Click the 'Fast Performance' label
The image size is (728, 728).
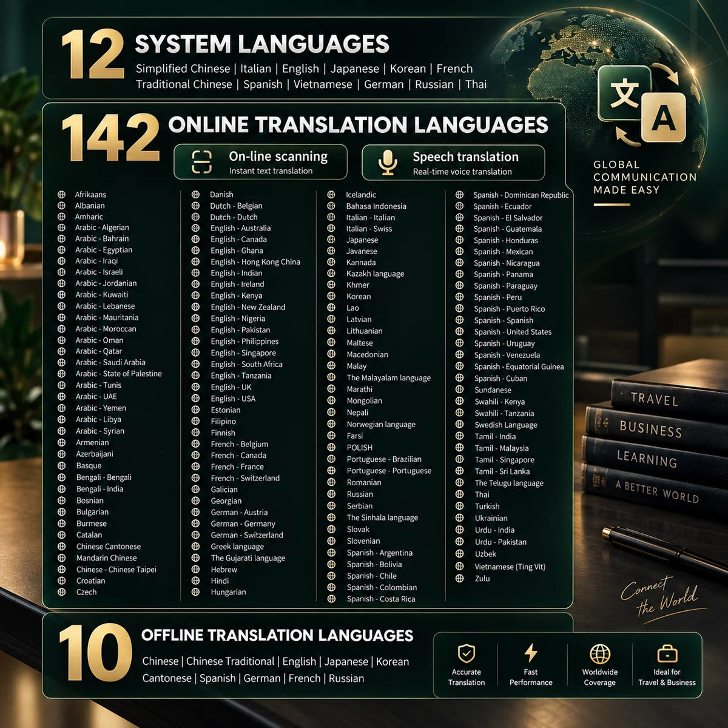[531, 677]
